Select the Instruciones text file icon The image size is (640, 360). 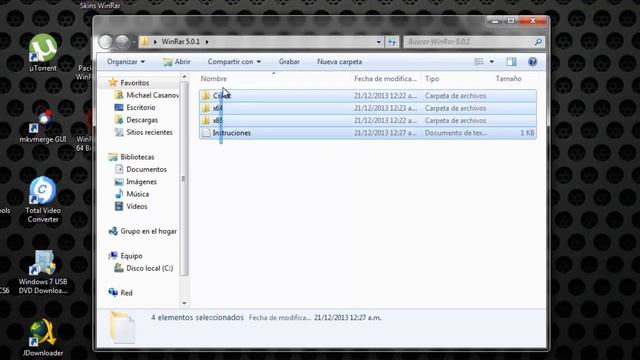coord(206,133)
